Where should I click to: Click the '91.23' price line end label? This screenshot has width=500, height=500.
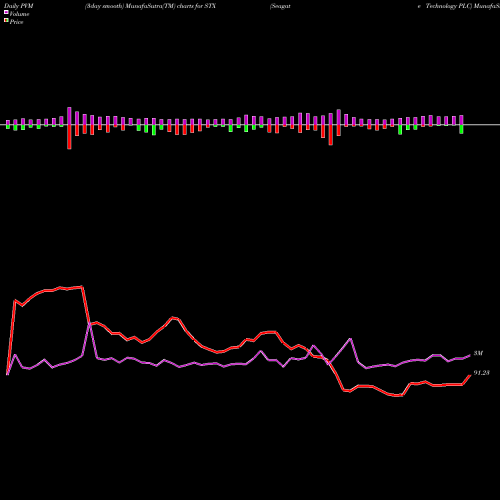point(482,373)
